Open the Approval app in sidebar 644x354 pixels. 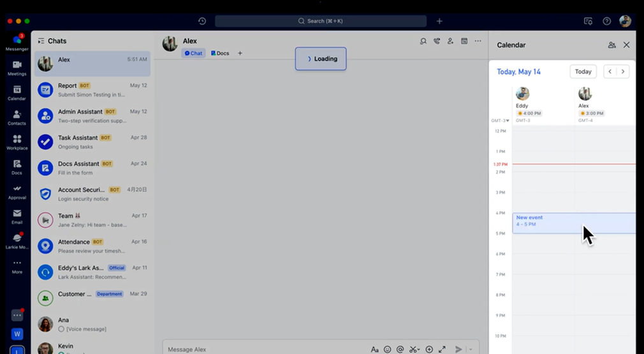coord(17,192)
